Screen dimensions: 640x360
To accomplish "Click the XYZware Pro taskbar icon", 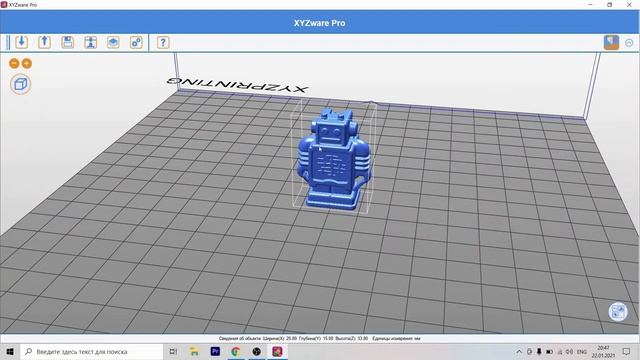I will click(x=277, y=351).
